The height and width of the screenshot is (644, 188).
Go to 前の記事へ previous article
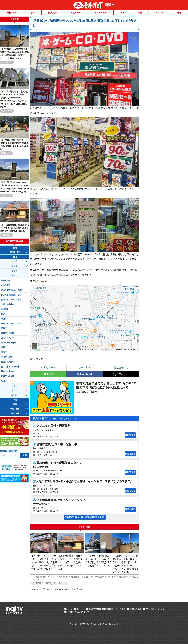[48, 368]
